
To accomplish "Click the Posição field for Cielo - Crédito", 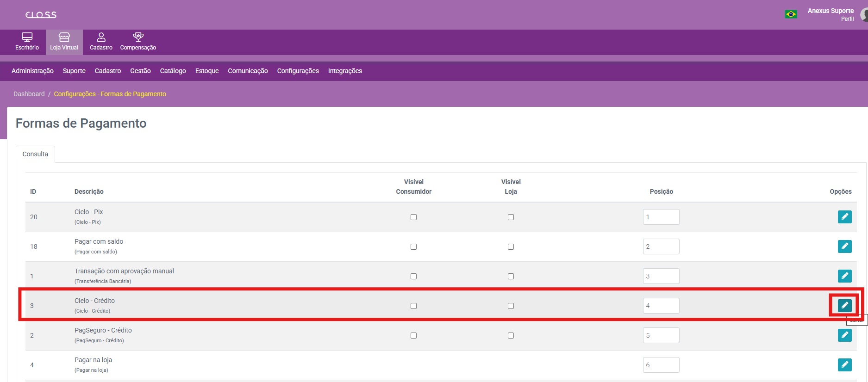I will [x=661, y=306].
